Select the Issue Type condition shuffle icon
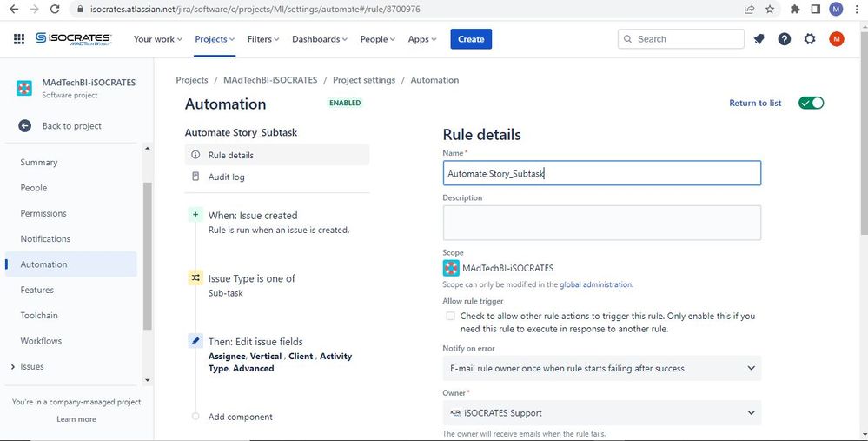The height and width of the screenshot is (441, 868). (x=195, y=277)
